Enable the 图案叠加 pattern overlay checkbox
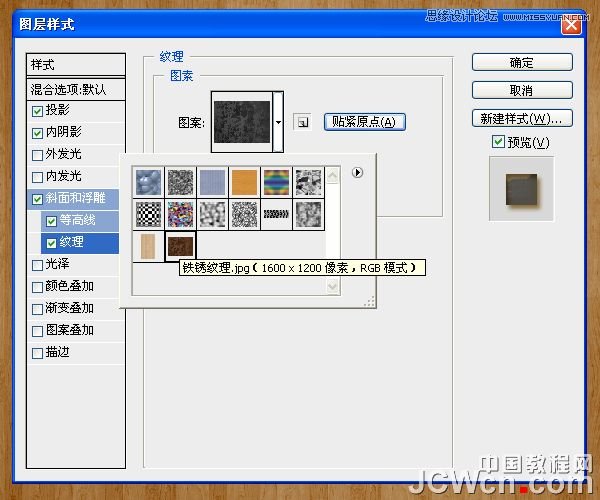The height and width of the screenshot is (500, 600). click(38, 331)
